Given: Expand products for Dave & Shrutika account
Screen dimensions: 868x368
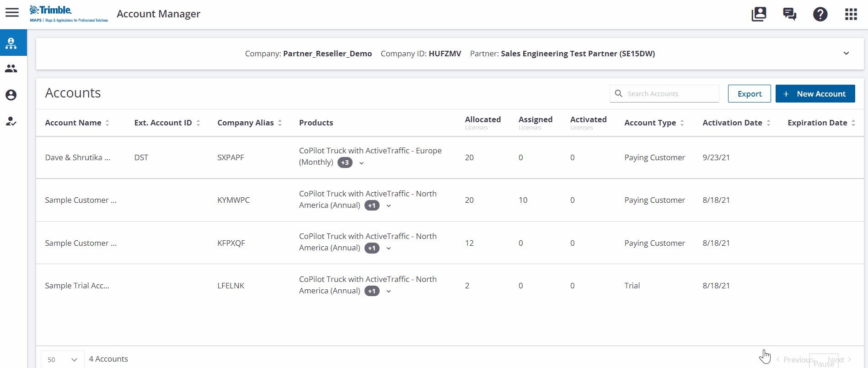Looking at the screenshot, I should pyautogui.click(x=361, y=163).
